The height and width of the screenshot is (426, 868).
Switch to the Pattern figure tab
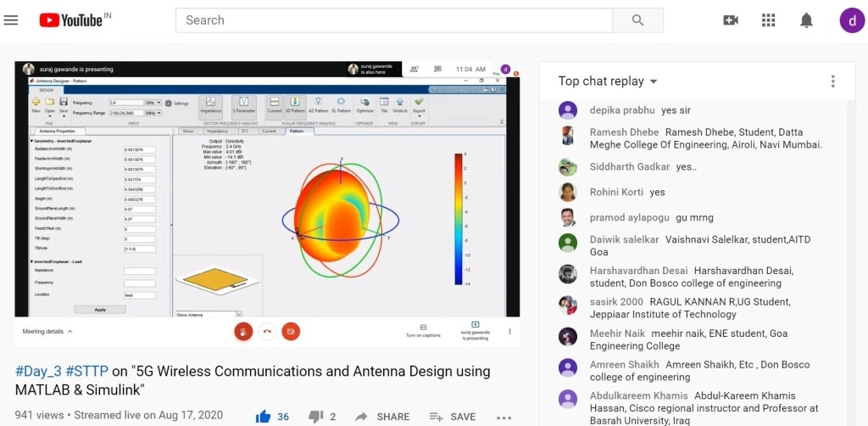click(298, 132)
